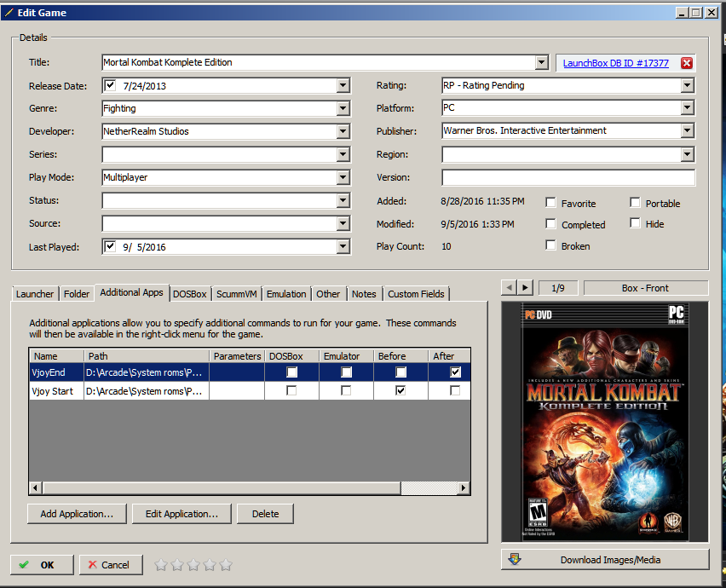The image size is (726, 588).
Task: Open the Release Date picker dropdown
Action: 343,86
